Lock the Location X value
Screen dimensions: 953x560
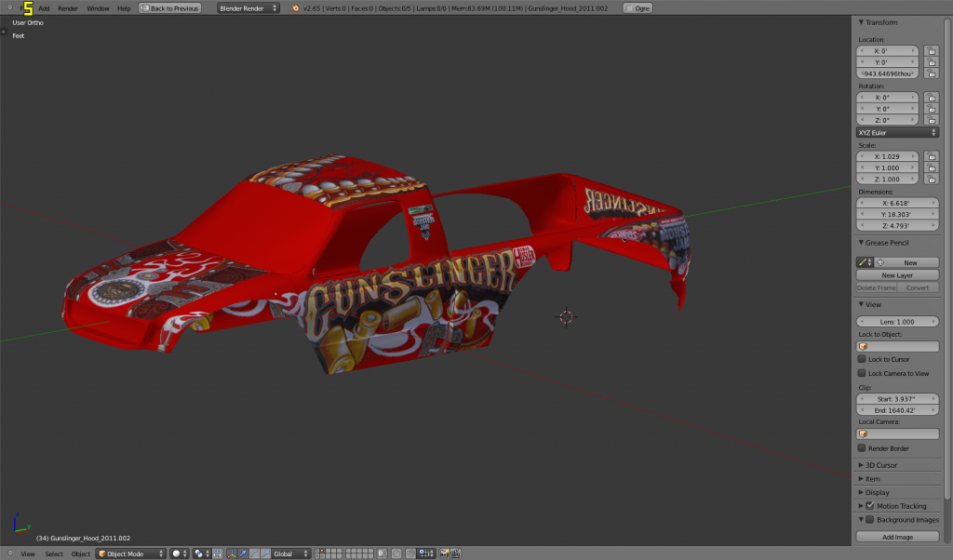(x=931, y=51)
